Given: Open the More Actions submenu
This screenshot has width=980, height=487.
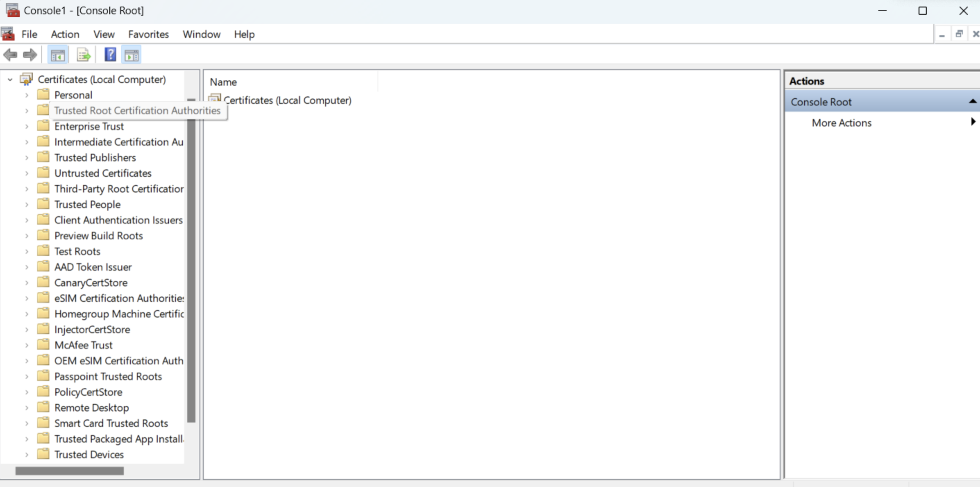Looking at the screenshot, I should click(842, 123).
